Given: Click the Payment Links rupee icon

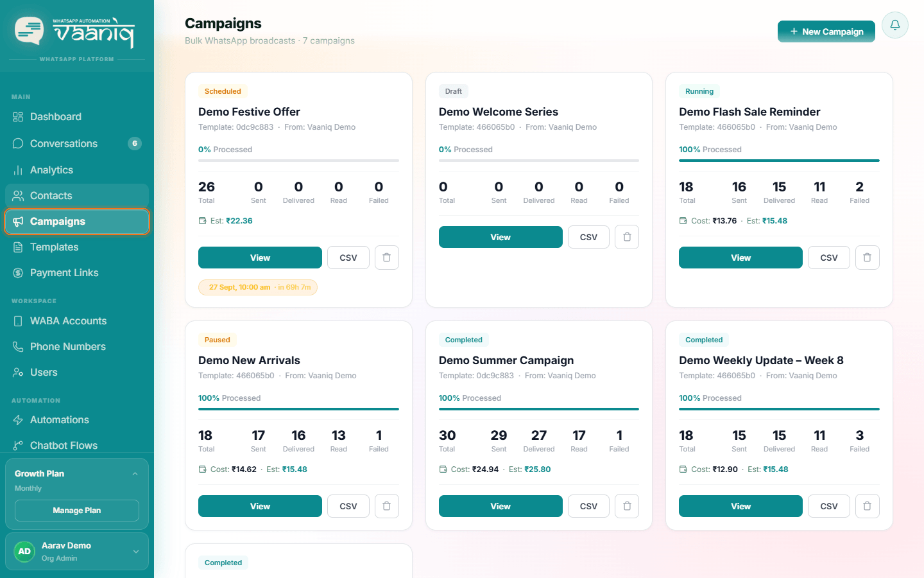Looking at the screenshot, I should click(x=18, y=273).
